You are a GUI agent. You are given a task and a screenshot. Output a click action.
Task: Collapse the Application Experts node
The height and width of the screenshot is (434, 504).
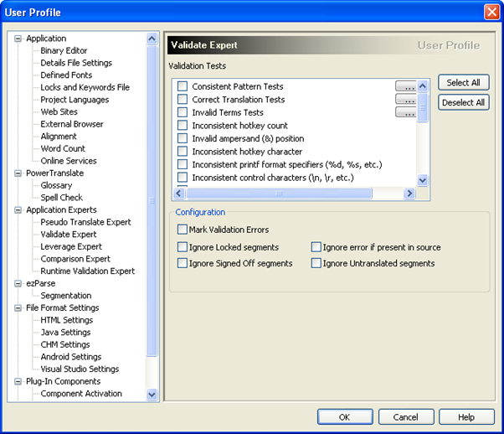pyautogui.click(x=18, y=209)
